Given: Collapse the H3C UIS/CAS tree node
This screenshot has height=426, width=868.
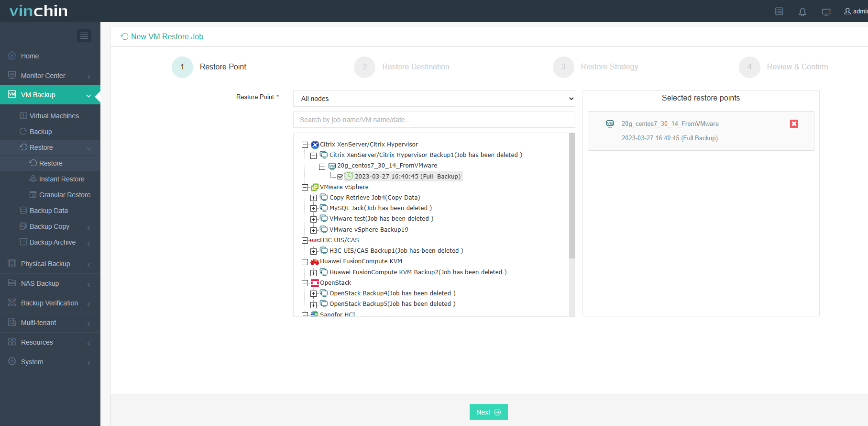Looking at the screenshot, I should point(305,240).
